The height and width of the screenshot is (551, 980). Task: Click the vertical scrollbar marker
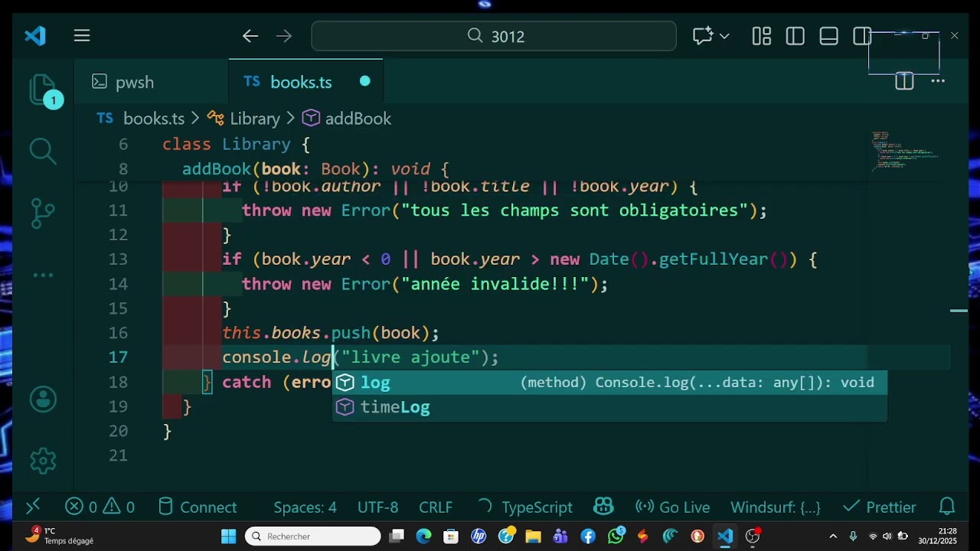click(x=959, y=311)
